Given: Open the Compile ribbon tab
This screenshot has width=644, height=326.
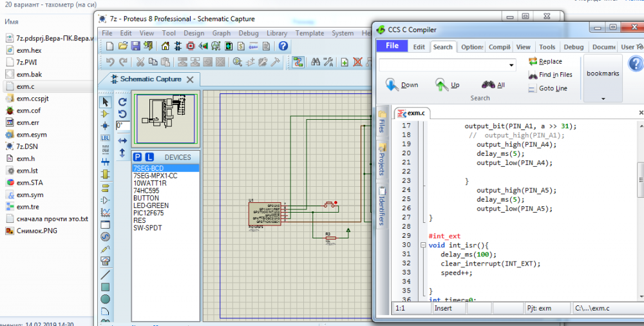Looking at the screenshot, I should [499, 47].
